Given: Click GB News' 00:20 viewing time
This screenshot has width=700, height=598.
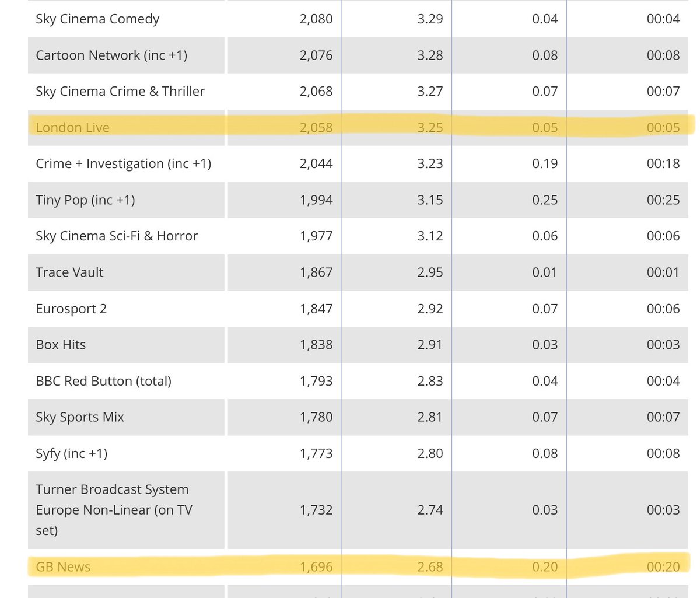Looking at the screenshot, I should 663,567.
